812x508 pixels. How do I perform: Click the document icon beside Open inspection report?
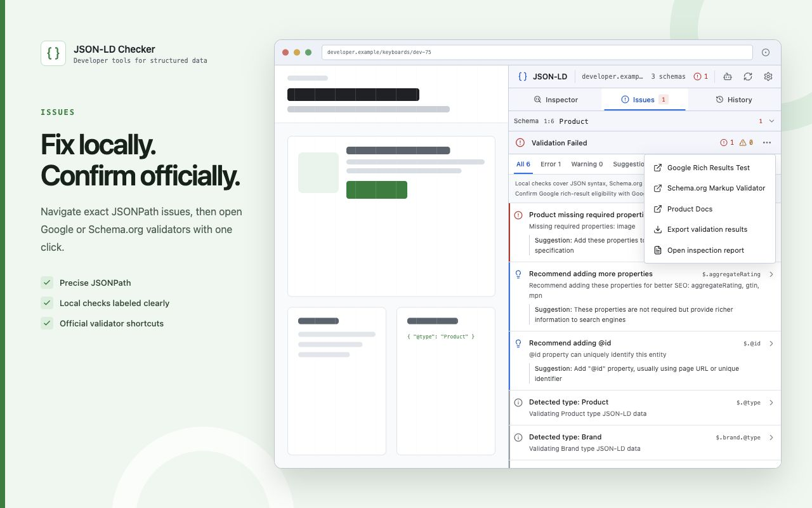coord(658,250)
